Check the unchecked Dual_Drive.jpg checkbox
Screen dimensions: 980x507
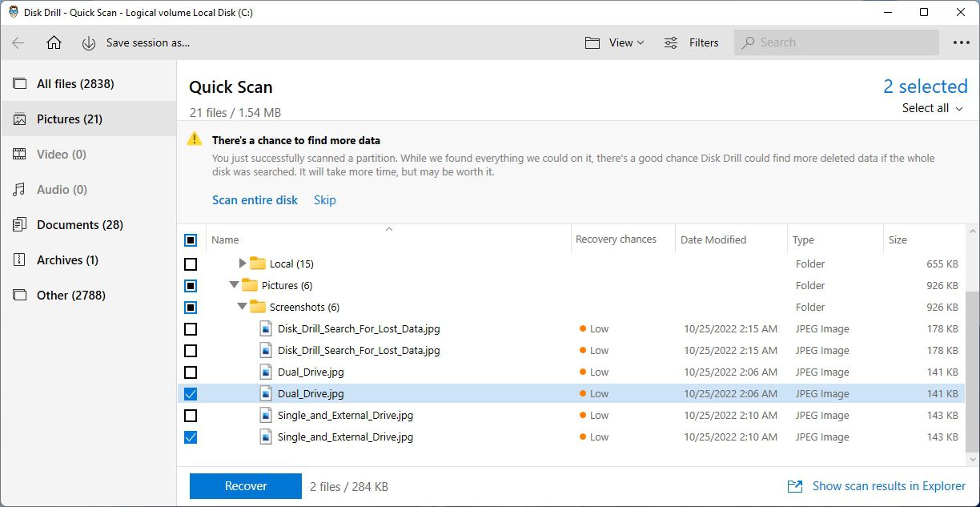tap(191, 372)
